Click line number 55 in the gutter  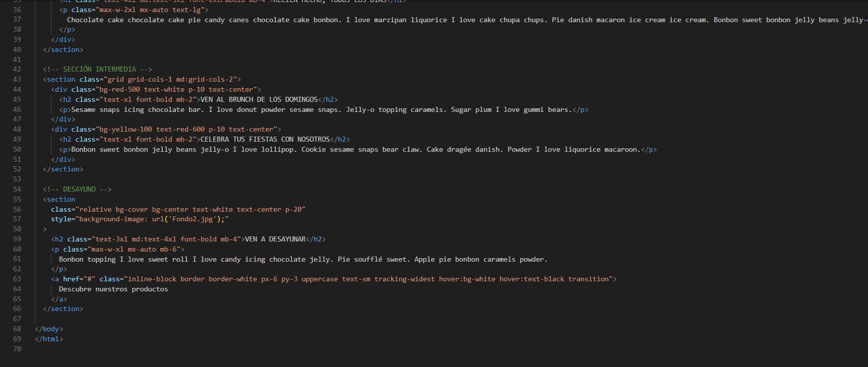click(17, 199)
